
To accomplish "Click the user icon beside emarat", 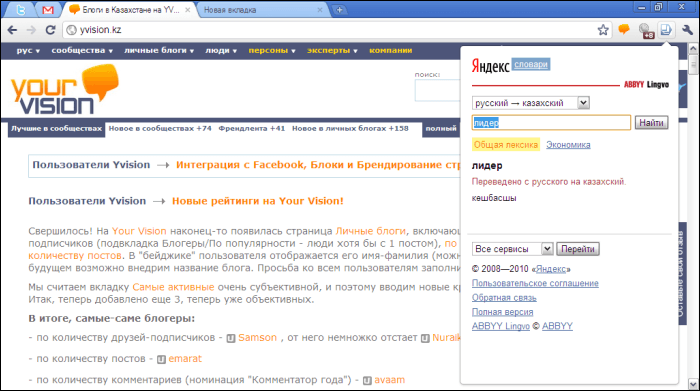I will 161,360.
